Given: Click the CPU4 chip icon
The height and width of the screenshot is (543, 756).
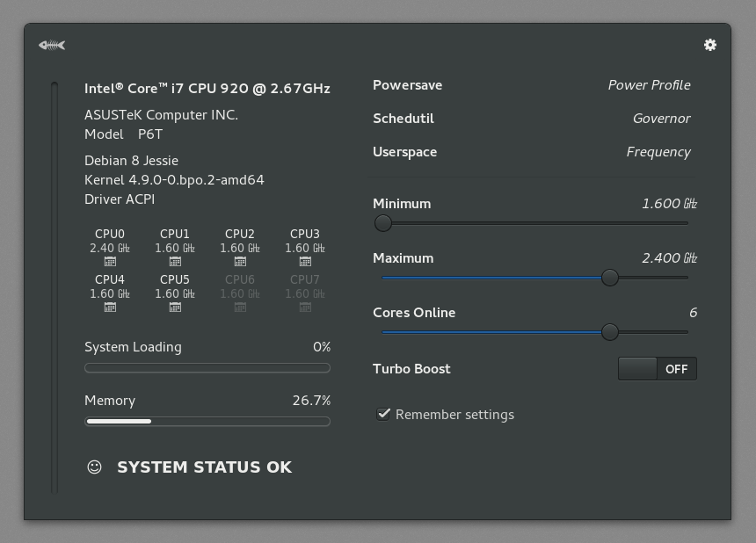Looking at the screenshot, I should pos(110,308).
